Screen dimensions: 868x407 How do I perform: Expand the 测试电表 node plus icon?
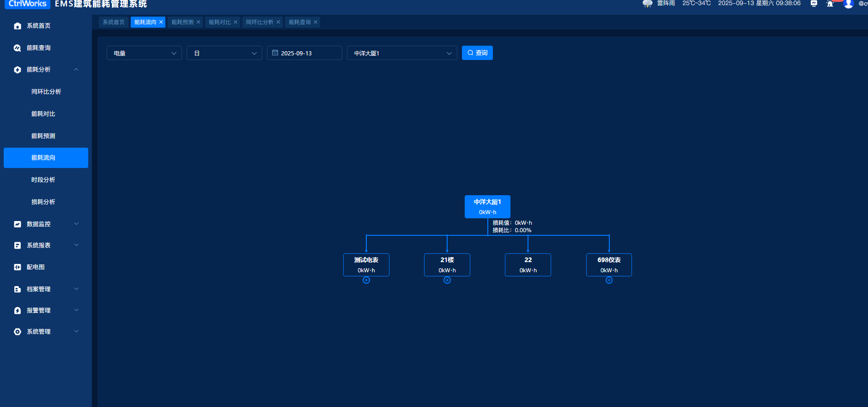tap(366, 281)
